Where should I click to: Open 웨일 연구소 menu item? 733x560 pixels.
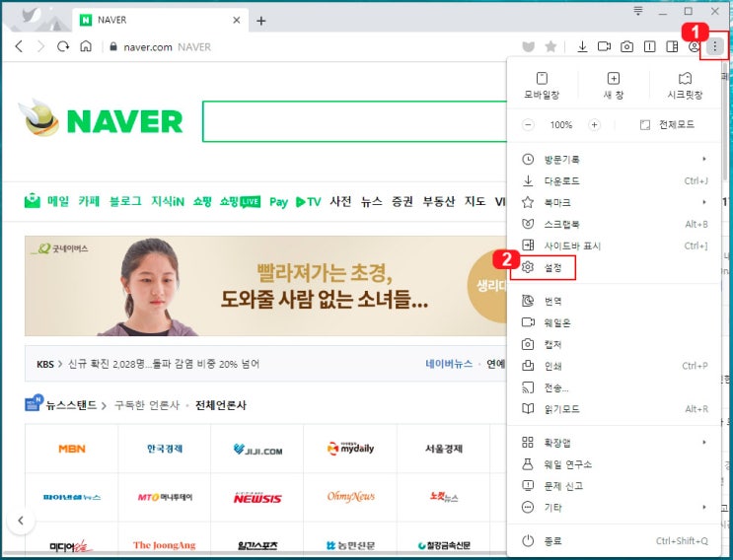tap(614, 464)
